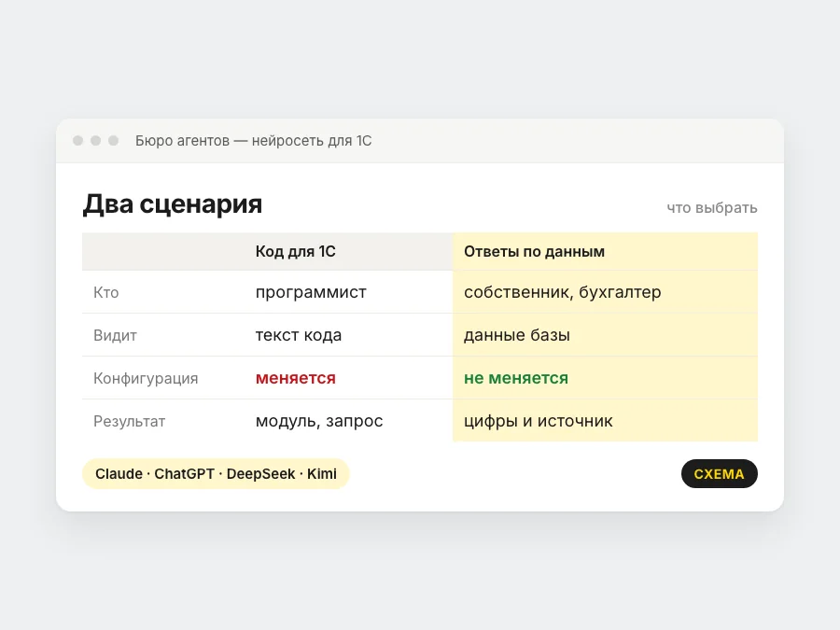Screen dimensions: 840x630
Task: Click the 'собственник, бухгалтер' cell
Action: (563, 292)
